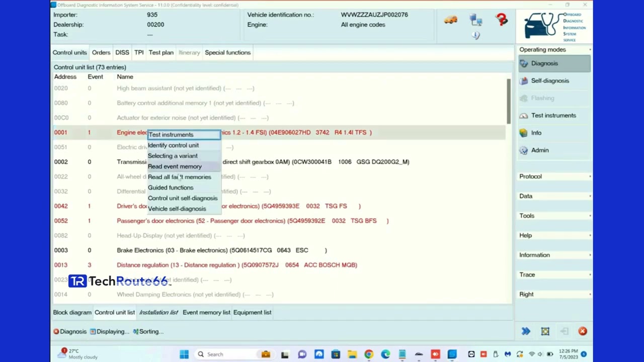This screenshot has width=644, height=362.
Task: Choose Control unit self-diagnosis entry
Action: 184,198
